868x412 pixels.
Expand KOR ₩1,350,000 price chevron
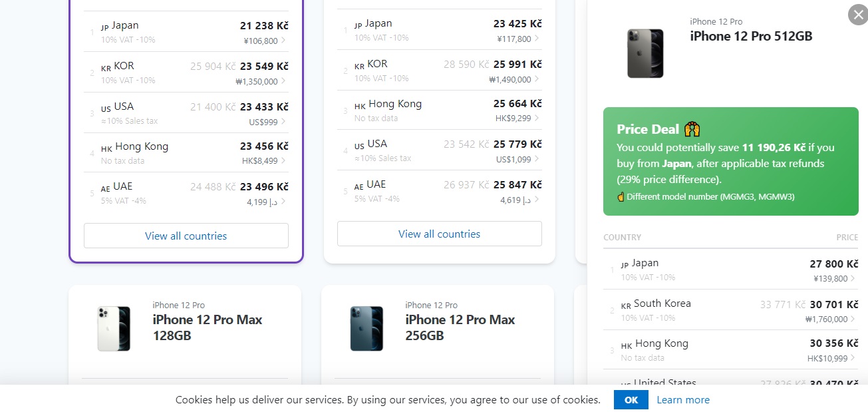284,81
